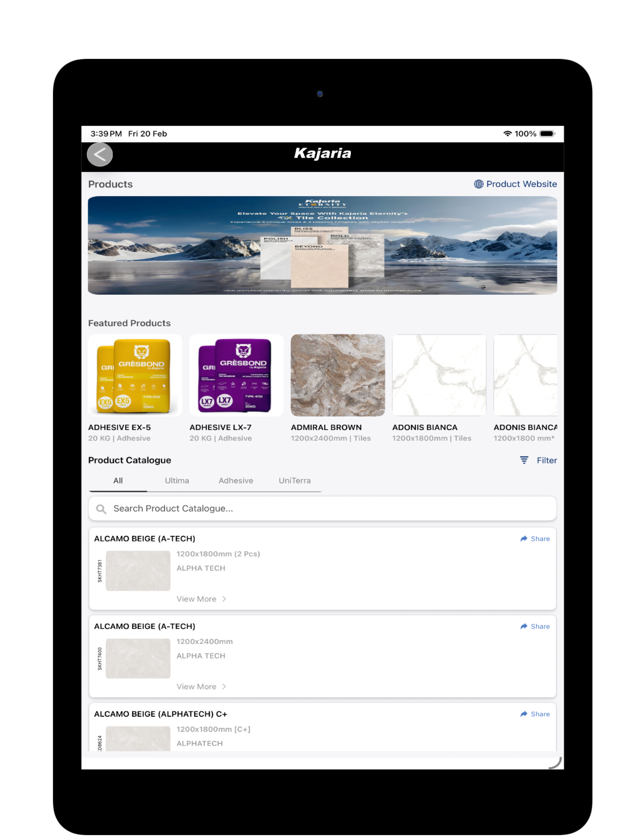Click the Featured Products heading

pyautogui.click(x=129, y=323)
